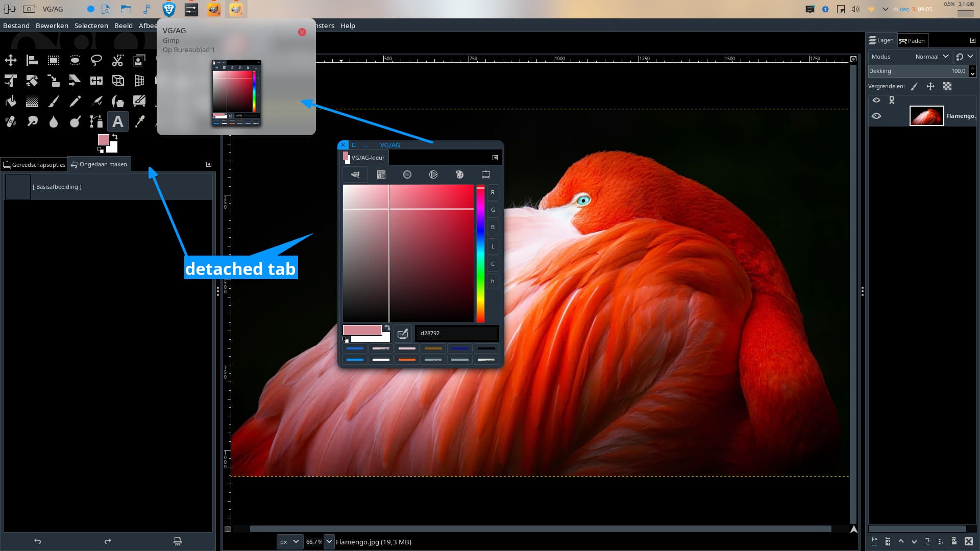Open the watercolor selector in VG/AG dialog
980x551 pixels.
(407, 174)
